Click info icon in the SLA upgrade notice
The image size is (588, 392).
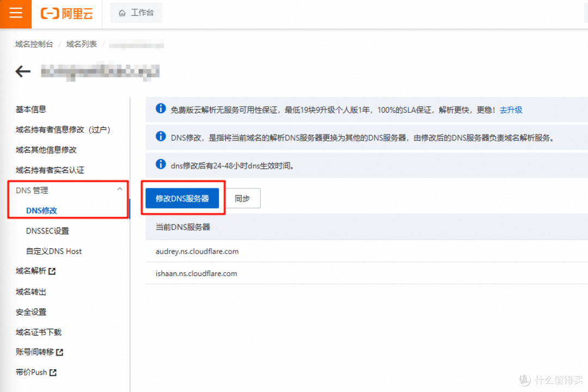point(161,109)
